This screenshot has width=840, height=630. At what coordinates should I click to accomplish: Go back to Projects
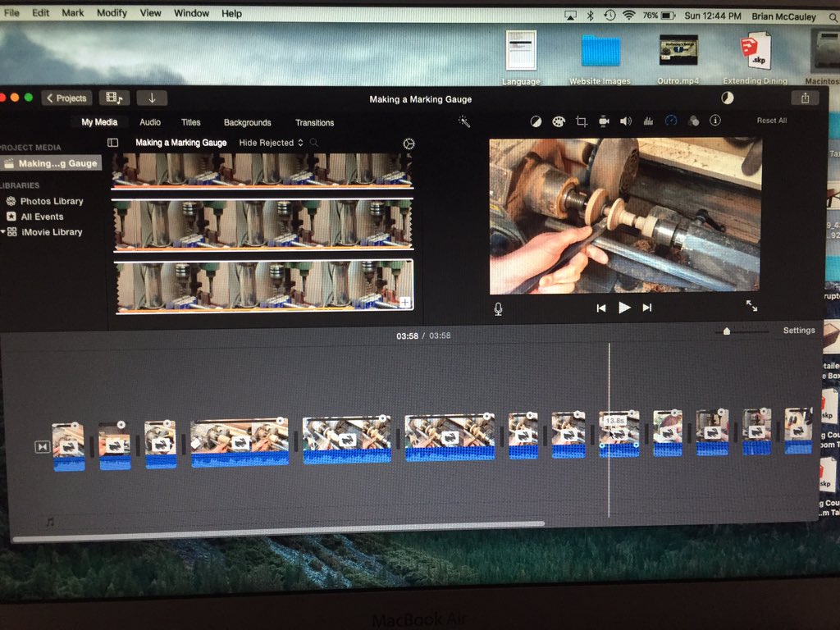[x=66, y=98]
